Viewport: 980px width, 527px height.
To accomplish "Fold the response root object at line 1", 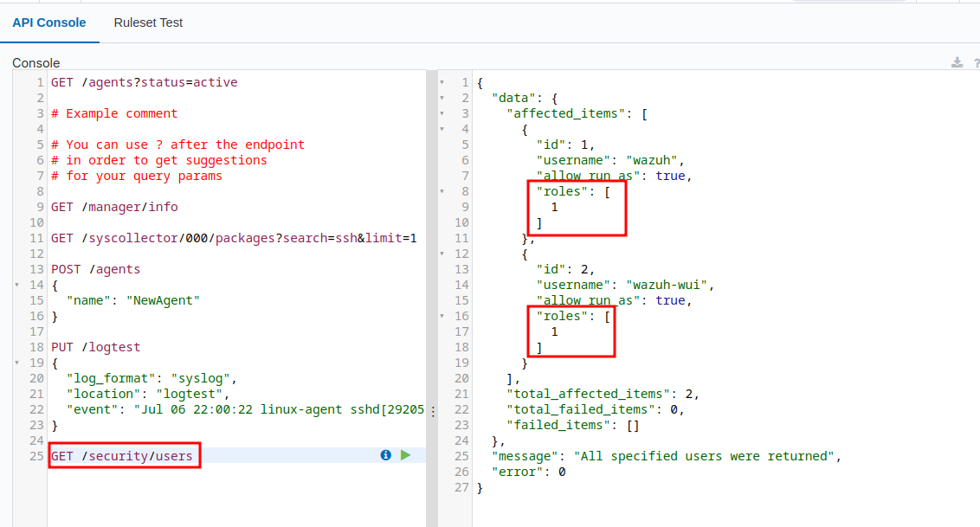I will click(x=442, y=82).
